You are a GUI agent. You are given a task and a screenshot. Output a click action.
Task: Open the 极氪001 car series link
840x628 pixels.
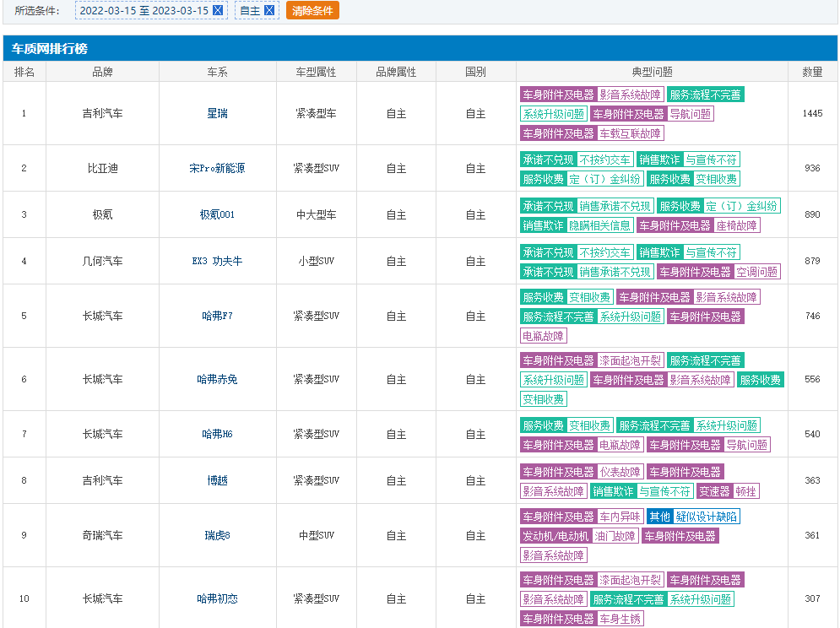[x=218, y=214]
